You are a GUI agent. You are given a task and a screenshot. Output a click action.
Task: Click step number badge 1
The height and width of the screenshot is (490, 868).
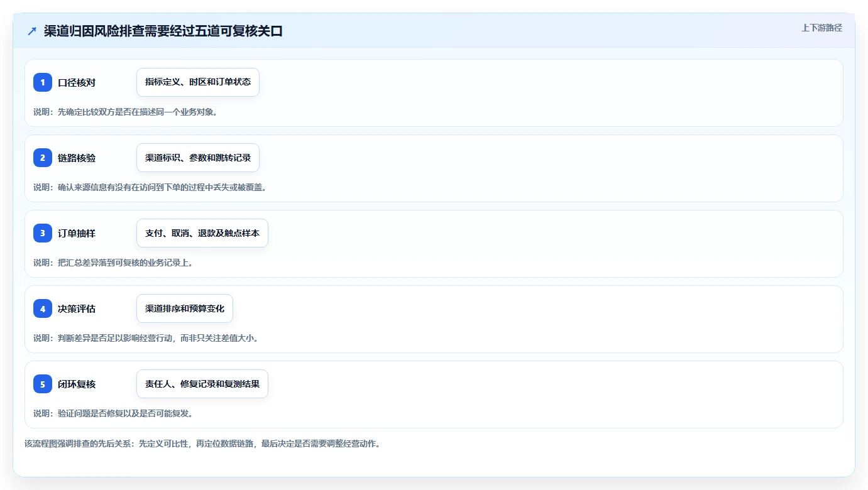pyautogui.click(x=43, y=82)
